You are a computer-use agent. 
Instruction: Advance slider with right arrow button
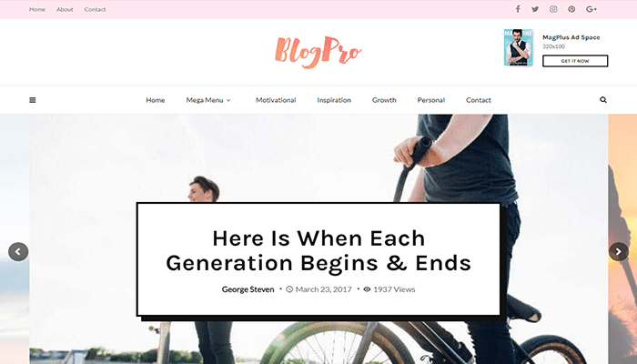tap(618, 252)
